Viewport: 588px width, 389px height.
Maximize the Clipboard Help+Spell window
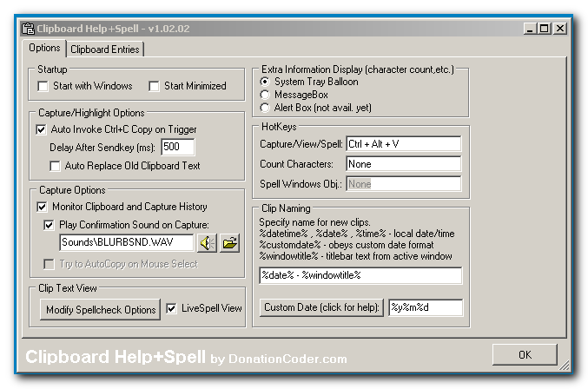tap(544, 29)
